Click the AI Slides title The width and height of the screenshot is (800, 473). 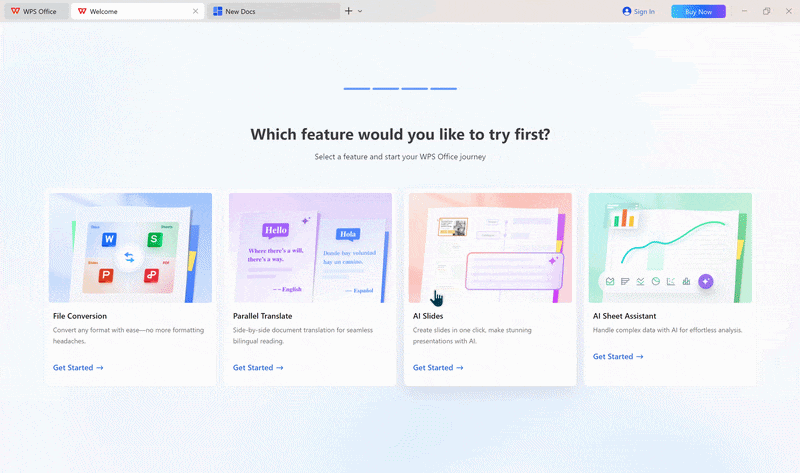point(428,316)
